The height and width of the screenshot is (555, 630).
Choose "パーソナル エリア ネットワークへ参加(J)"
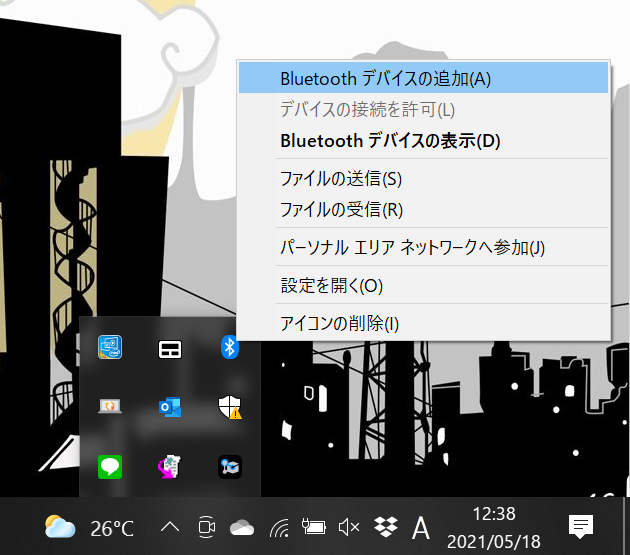tap(423, 247)
